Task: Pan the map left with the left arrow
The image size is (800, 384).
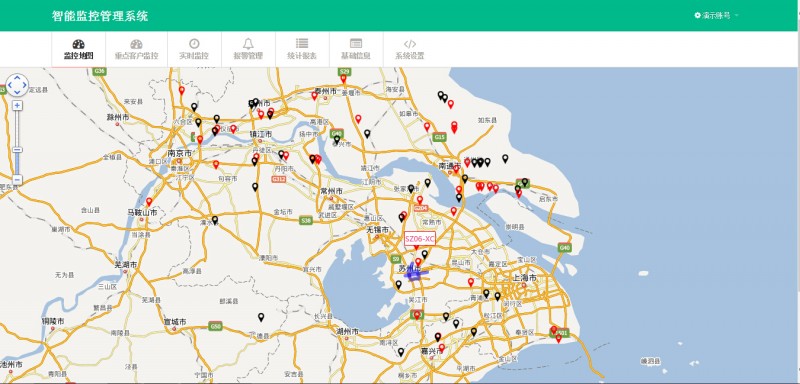Action: click(x=9, y=85)
